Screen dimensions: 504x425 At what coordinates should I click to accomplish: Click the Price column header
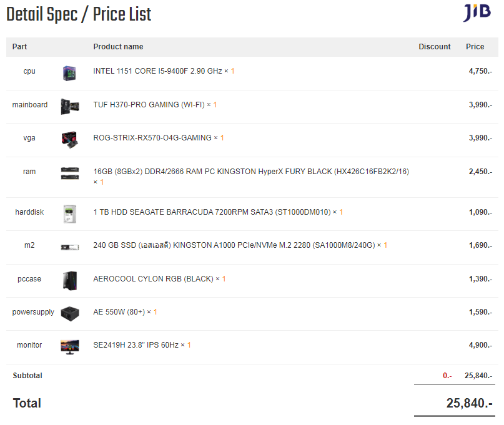[475, 47]
